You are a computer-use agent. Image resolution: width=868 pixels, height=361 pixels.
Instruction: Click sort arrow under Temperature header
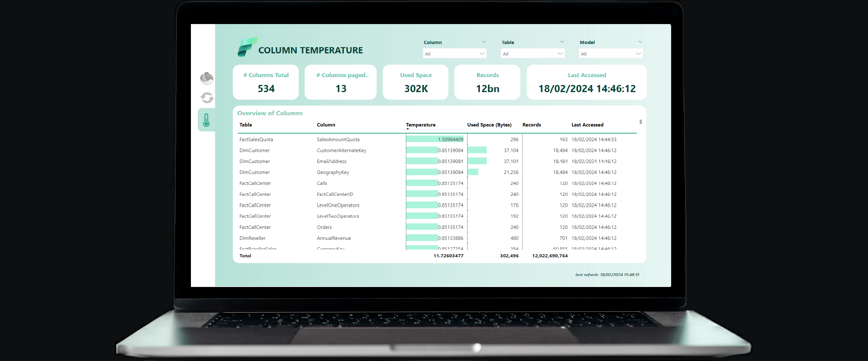pos(407,129)
